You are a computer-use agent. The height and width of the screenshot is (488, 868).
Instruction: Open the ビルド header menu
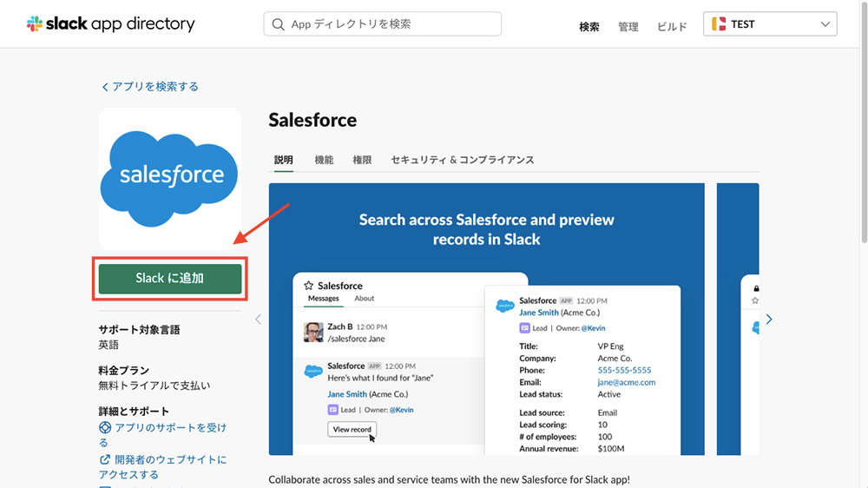[672, 27]
